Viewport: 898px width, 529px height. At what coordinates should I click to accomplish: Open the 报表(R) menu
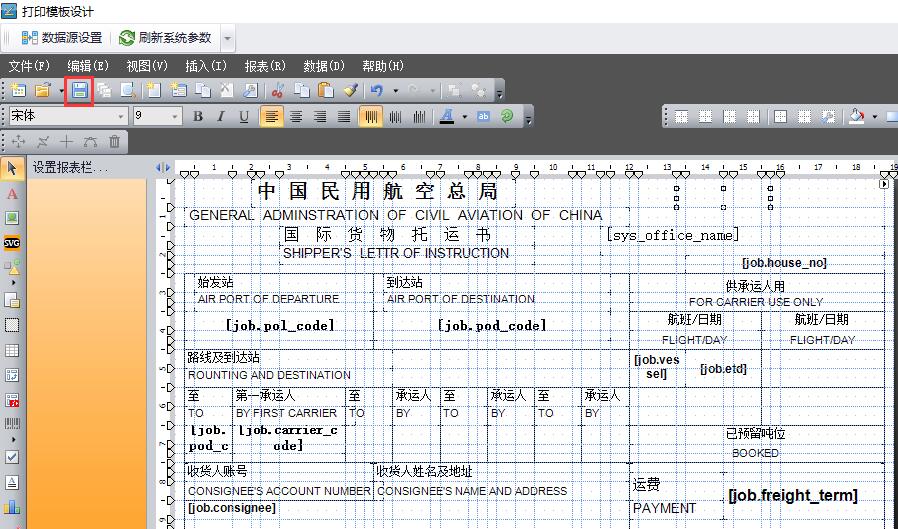click(x=265, y=66)
